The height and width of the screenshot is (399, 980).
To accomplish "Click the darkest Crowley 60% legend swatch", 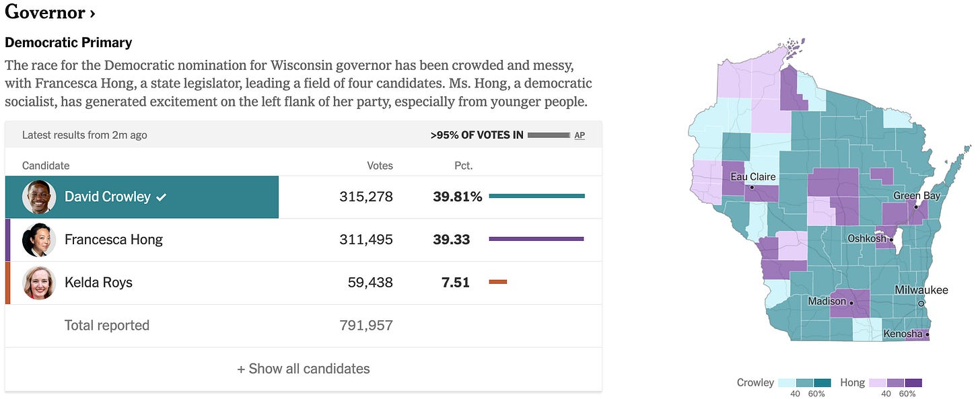I will [823, 383].
